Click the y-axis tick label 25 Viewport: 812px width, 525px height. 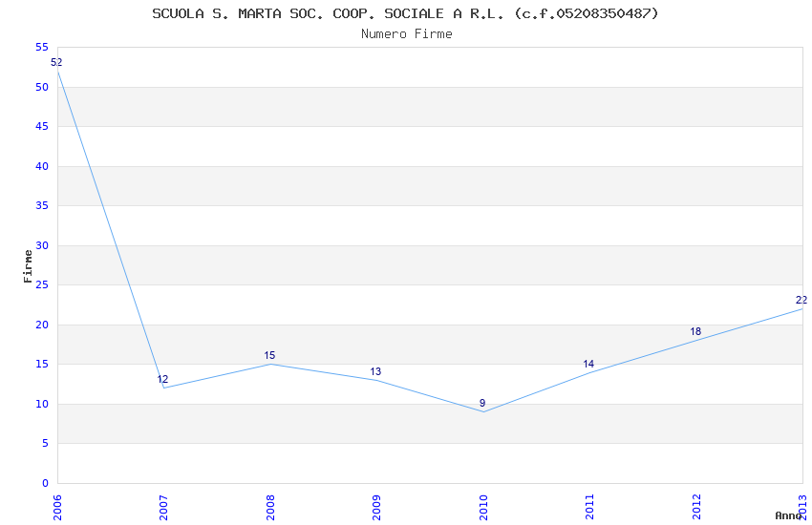pyautogui.click(x=42, y=285)
